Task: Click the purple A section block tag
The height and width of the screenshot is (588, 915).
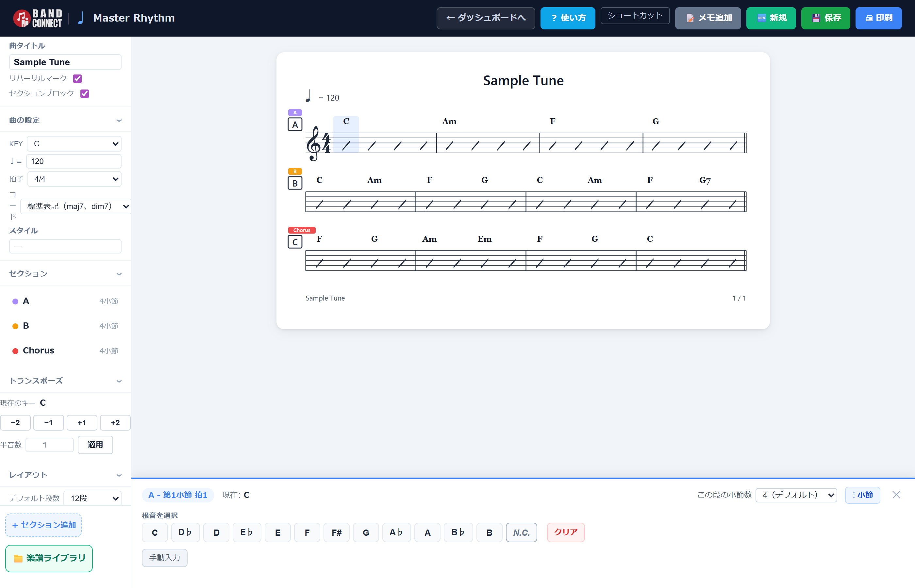Action: pyautogui.click(x=295, y=113)
